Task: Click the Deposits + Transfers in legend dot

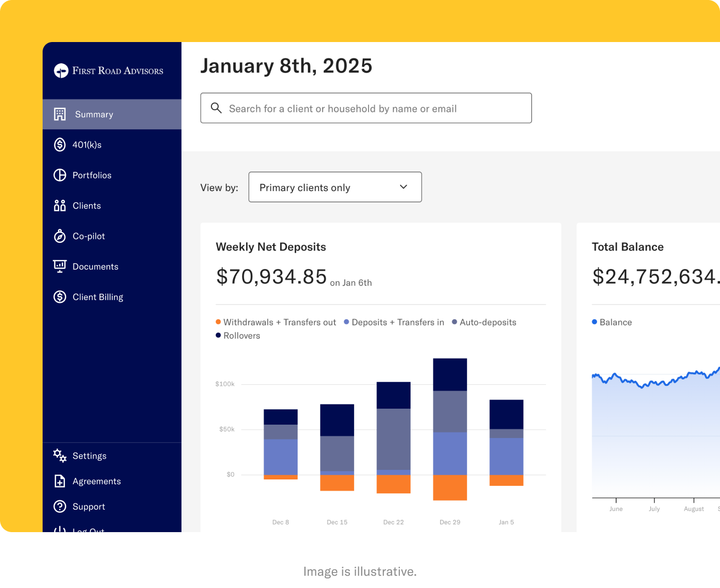Action: pos(347,322)
